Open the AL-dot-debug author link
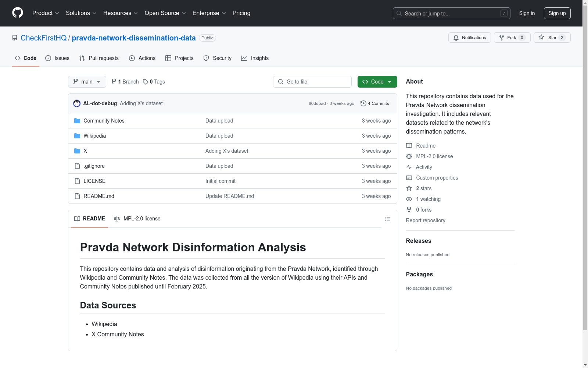The height and width of the screenshot is (368, 588). click(100, 103)
